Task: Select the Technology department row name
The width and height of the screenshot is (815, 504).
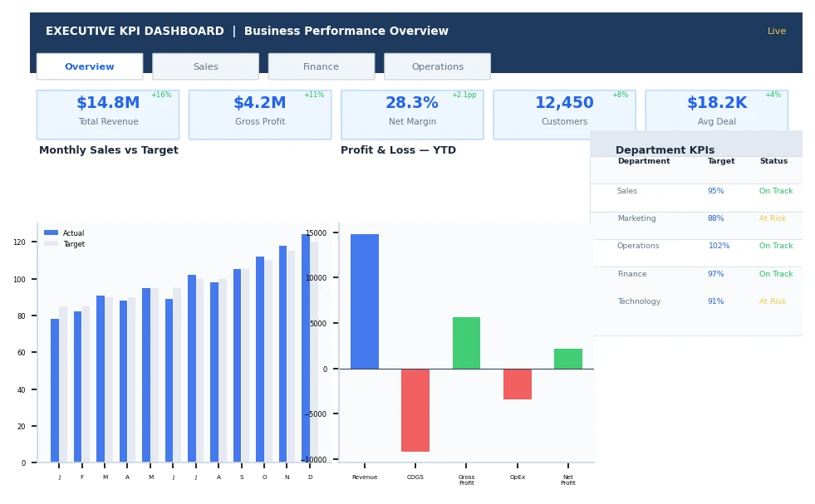Action: 639,301
